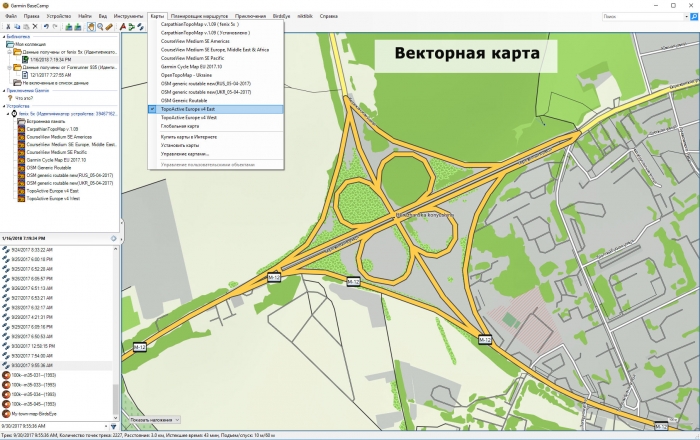Select the 1/16/2018 7:19:34 PM list item
The image size is (700, 440).
(50, 60)
